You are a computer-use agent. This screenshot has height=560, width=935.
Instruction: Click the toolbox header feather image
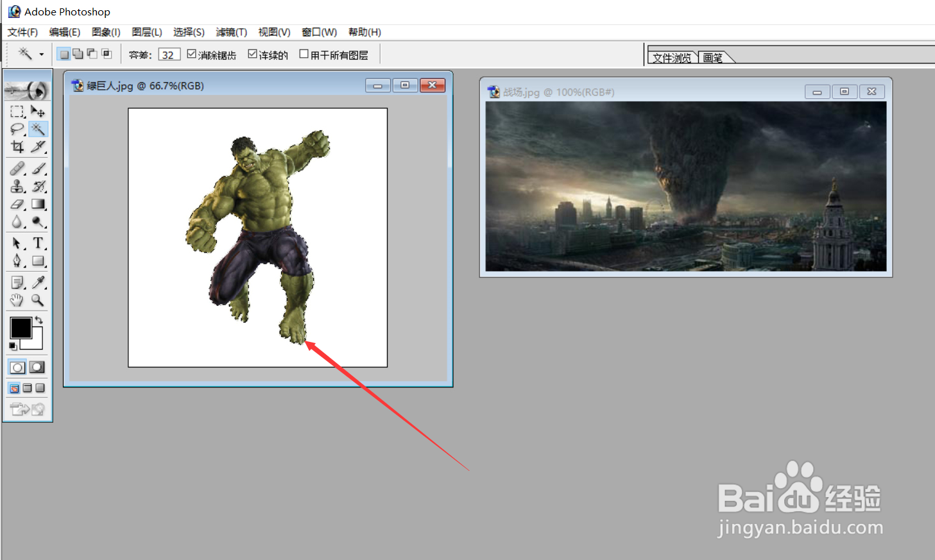coord(28,90)
